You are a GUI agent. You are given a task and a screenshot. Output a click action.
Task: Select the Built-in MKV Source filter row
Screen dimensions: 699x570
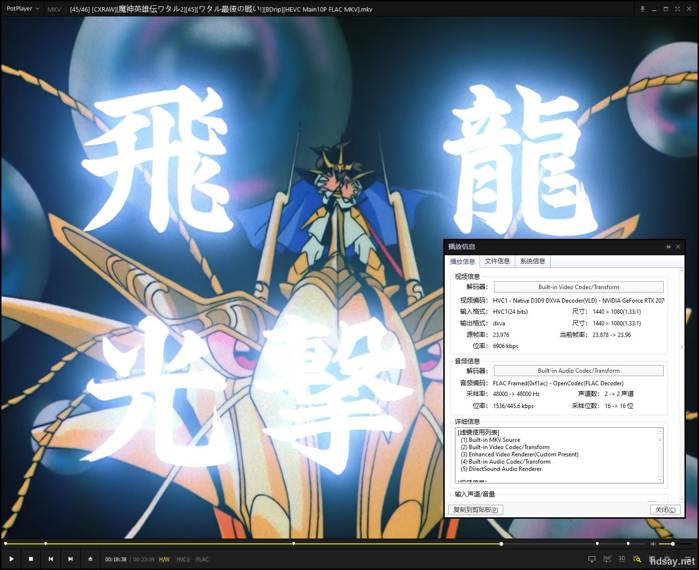point(490,440)
